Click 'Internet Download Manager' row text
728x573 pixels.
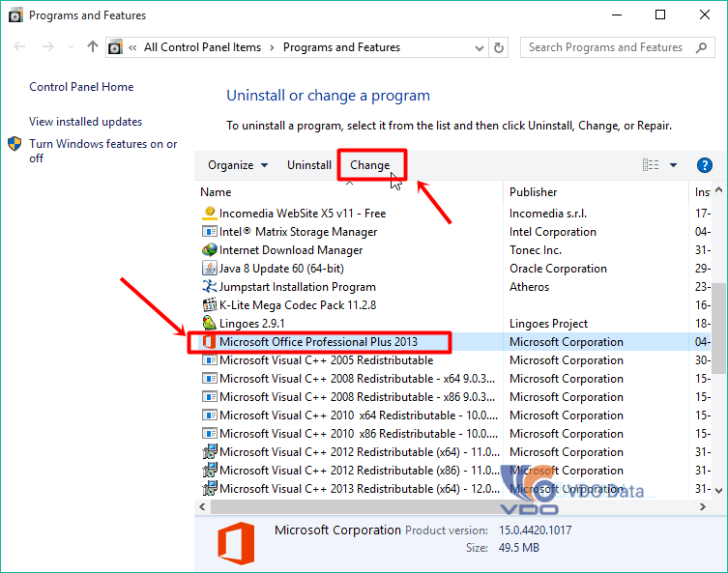(x=291, y=250)
